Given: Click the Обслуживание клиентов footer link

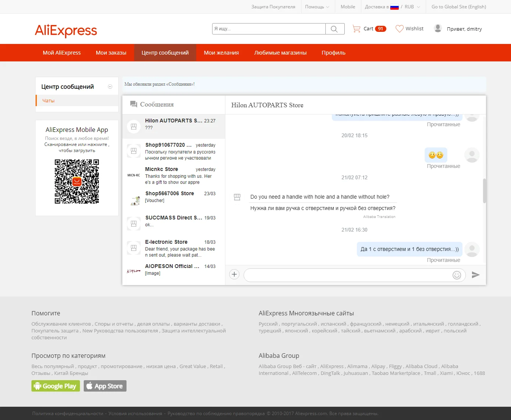Looking at the screenshot, I should tap(61, 324).
